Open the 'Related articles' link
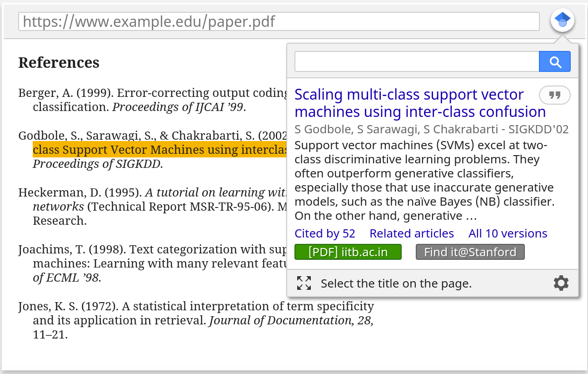Viewport: 588px width, 374px height. point(412,233)
